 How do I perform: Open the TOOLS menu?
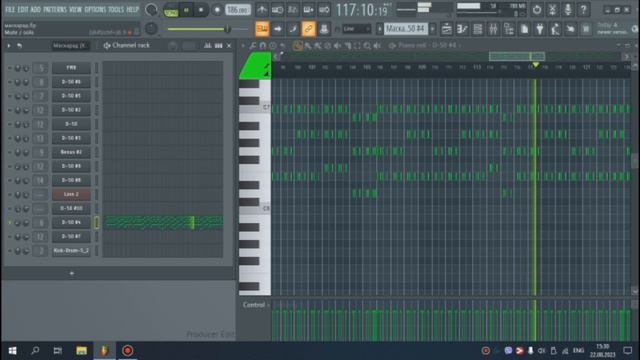(116, 9)
